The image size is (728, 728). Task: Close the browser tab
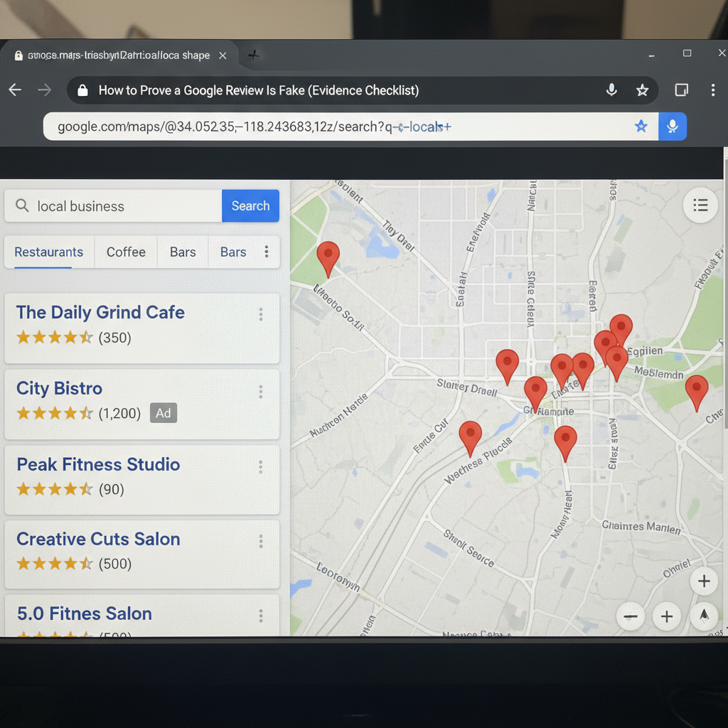pos(223,55)
